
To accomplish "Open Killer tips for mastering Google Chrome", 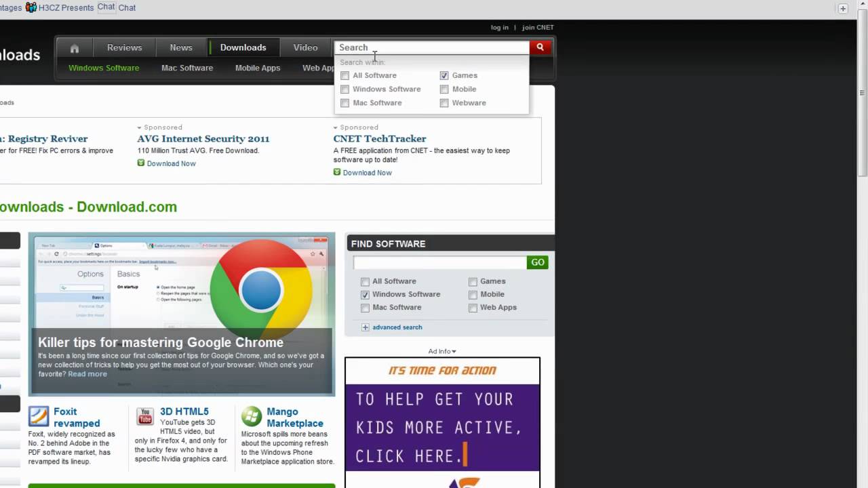I will (161, 342).
